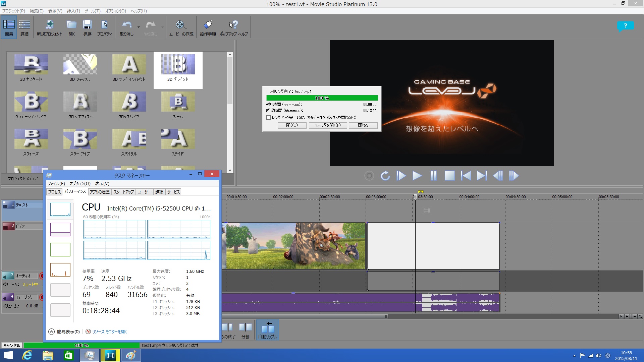This screenshot has width=644, height=362.
Task: Toggle 自動リップル auto ripple
Action: [x=268, y=330]
